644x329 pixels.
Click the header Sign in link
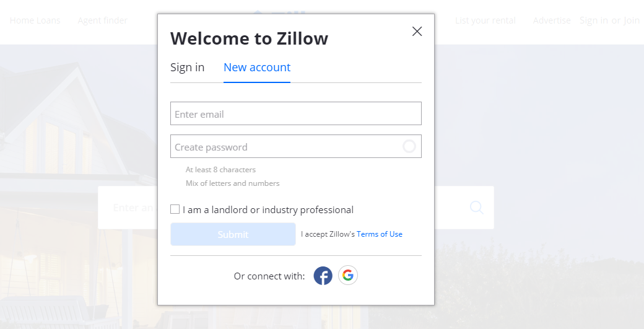point(593,20)
